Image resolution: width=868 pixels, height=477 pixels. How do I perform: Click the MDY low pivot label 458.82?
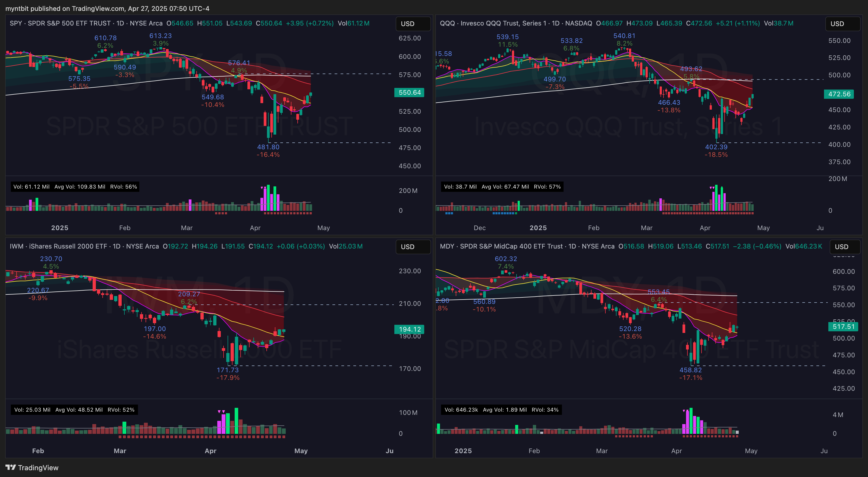[690, 370]
